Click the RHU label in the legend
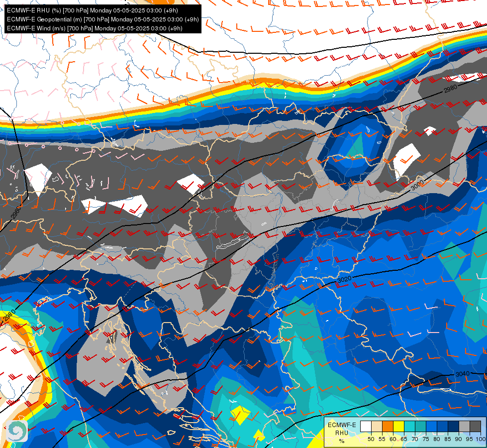The image size is (487, 448). 342,433
